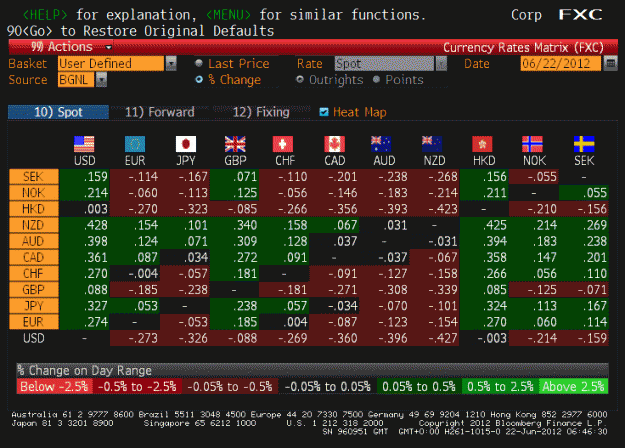The width and height of the screenshot is (625, 448).
Task: Open the calendar icon next to Date
Action: 610,63
